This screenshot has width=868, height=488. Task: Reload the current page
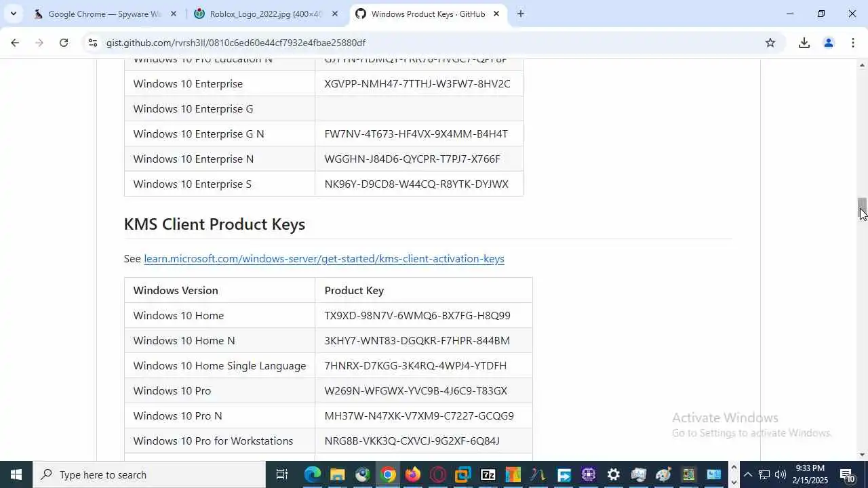coord(64,43)
